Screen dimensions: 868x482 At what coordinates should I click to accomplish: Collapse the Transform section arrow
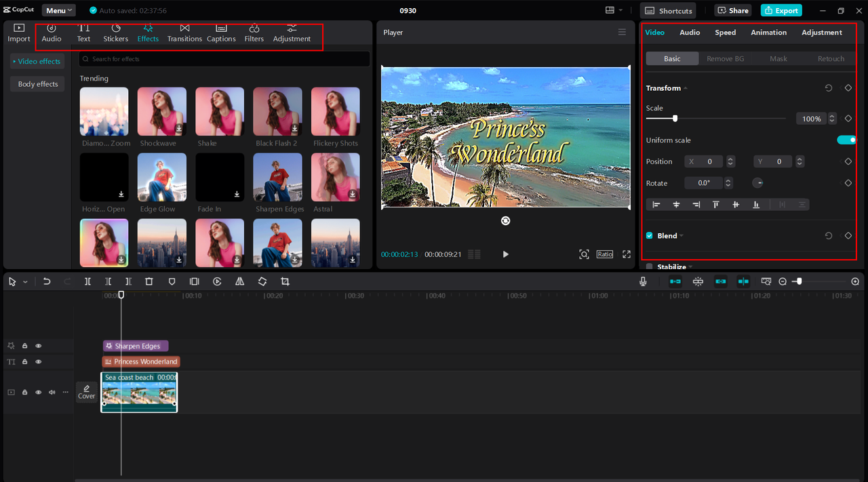click(x=686, y=88)
